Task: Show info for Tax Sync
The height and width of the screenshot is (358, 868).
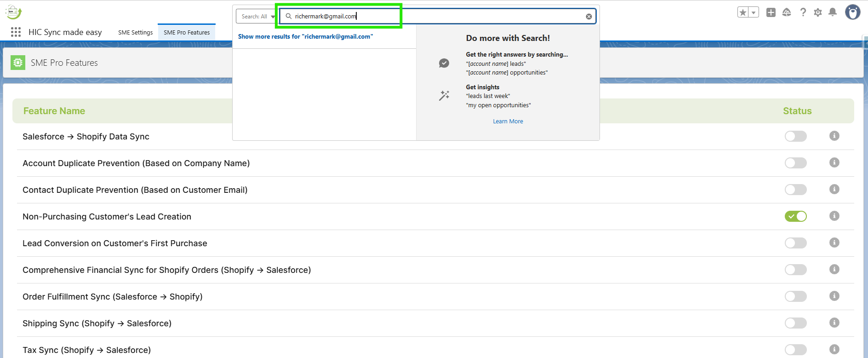Action: pos(834,349)
